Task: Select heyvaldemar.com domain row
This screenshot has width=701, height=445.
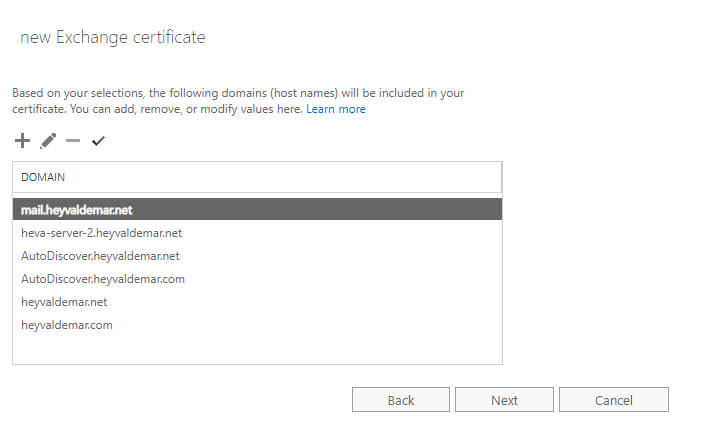Action: pyautogui.click(x=258, y=325)
